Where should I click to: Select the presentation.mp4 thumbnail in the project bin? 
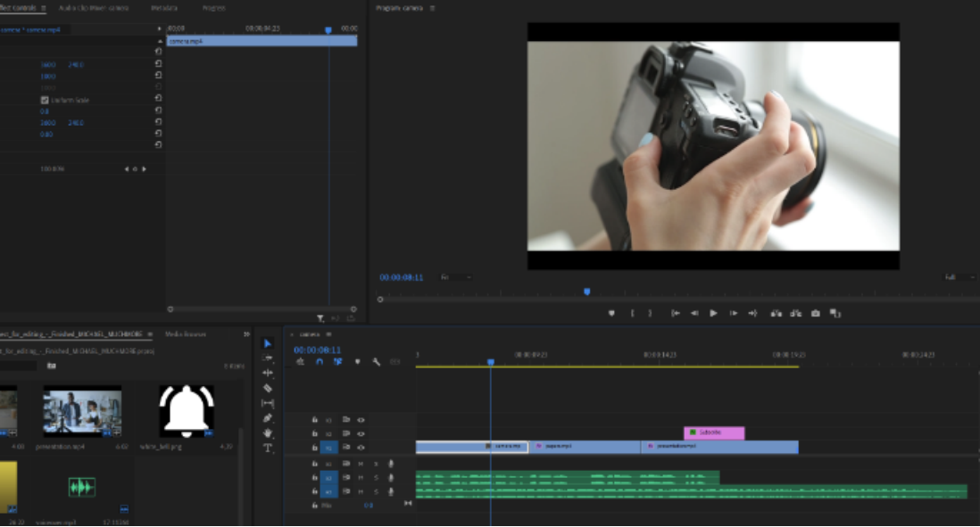tap(81, 412)
